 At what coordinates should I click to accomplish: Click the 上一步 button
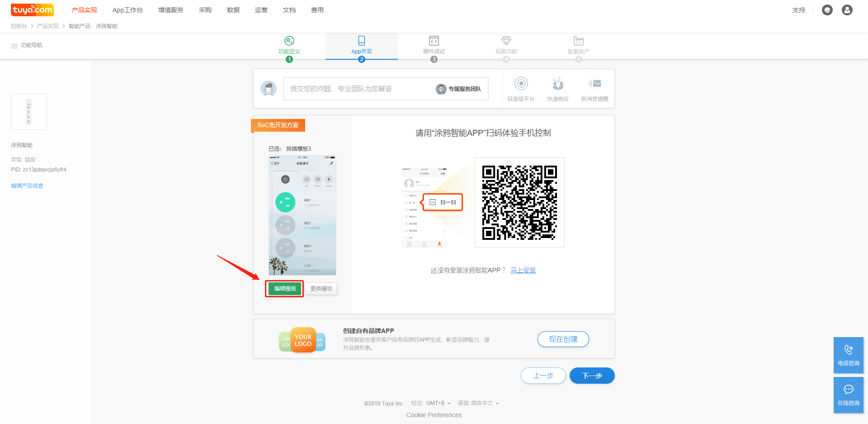pyautogui.click(x=543, y=376)
